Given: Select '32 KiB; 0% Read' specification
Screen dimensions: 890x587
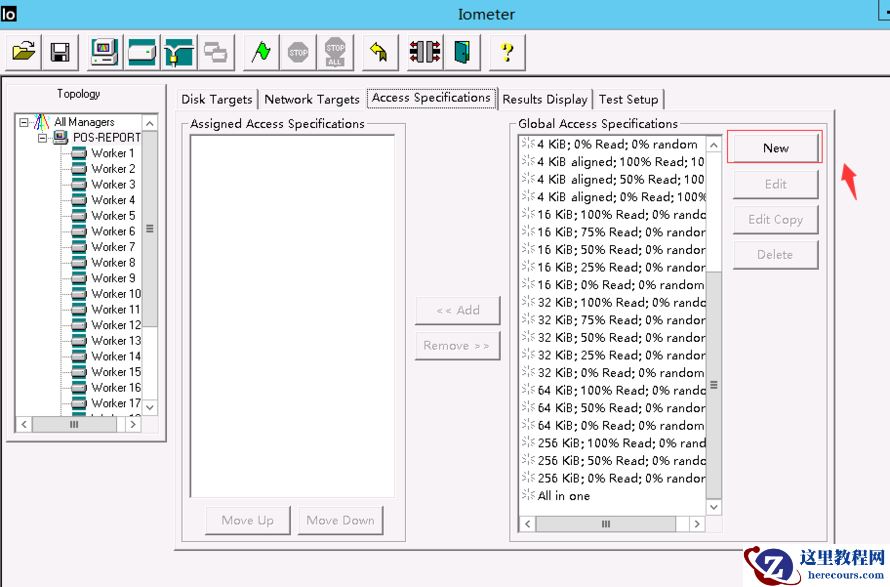Looking at the screenshot, I should point(612,373).
